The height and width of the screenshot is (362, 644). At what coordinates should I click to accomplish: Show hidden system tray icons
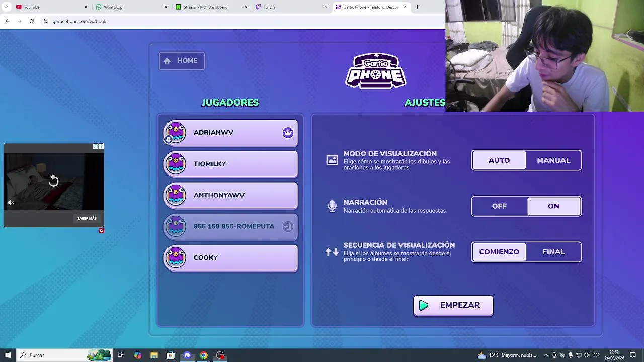[x=546, y=355]
